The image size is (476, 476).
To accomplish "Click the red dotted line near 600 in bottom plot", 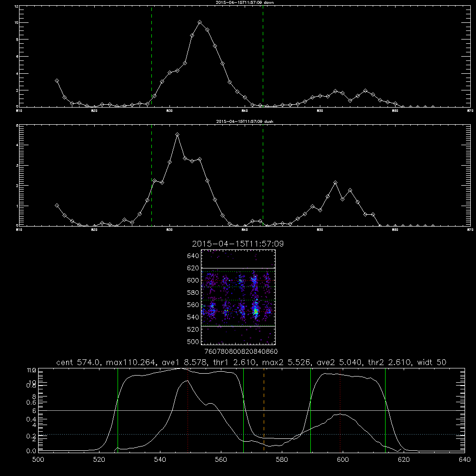I will (340, 409).
